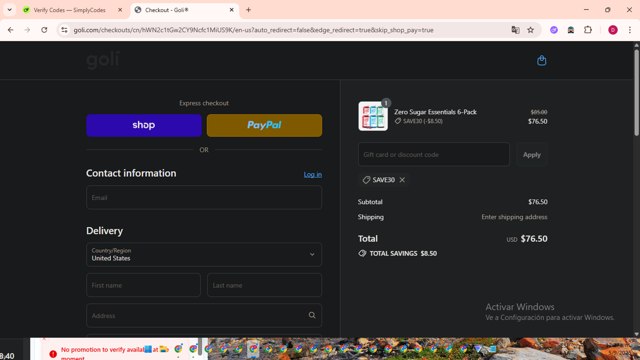This screenshot has height=360, width=640.
Task: Open the Extensions puzzle icon
Action: coord(588,30)
